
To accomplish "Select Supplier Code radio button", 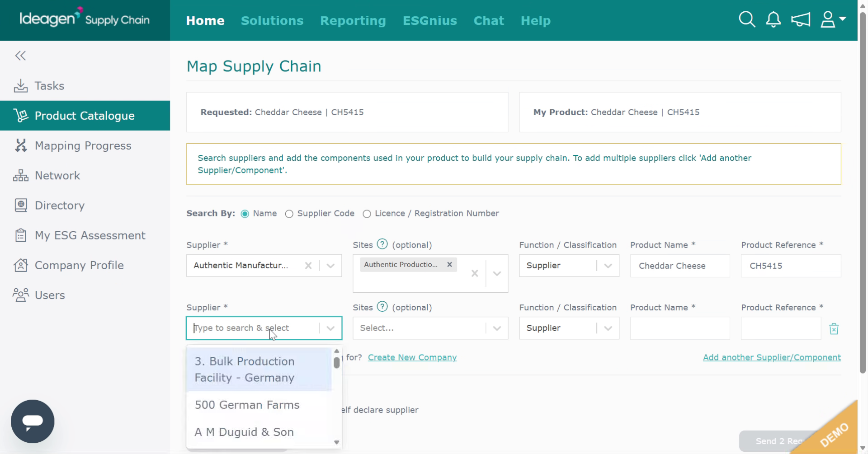I will (289, 214).
